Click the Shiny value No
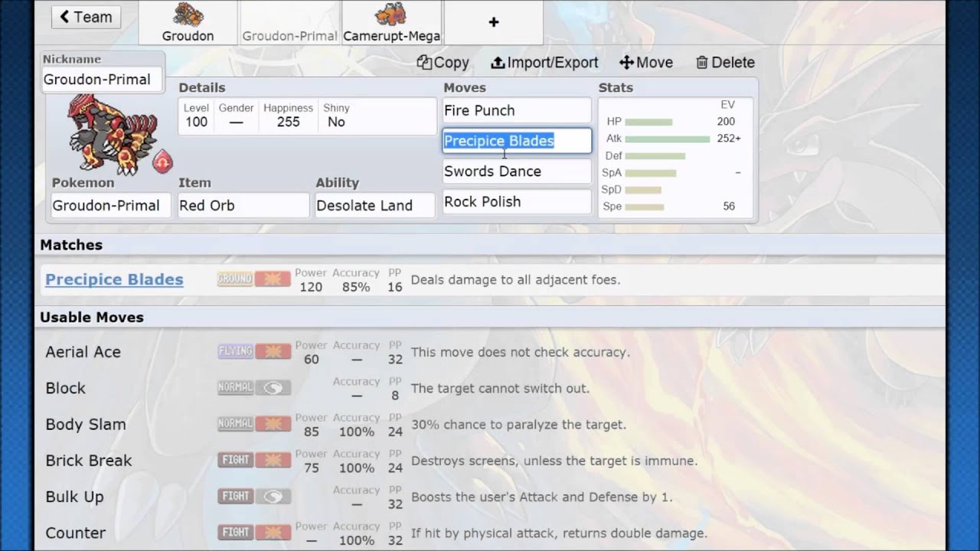This screenshot has height=551, width=980. pos(336,122)
